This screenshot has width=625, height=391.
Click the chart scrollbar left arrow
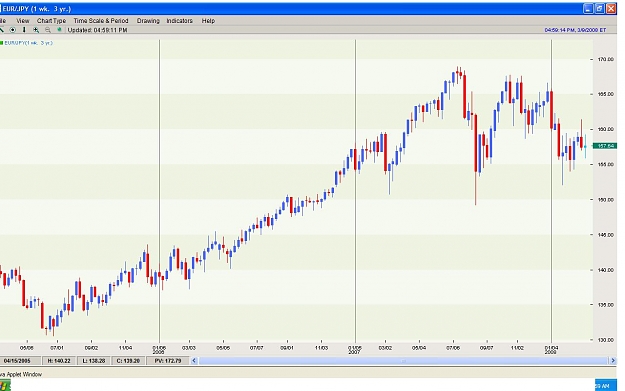point(194,361)
